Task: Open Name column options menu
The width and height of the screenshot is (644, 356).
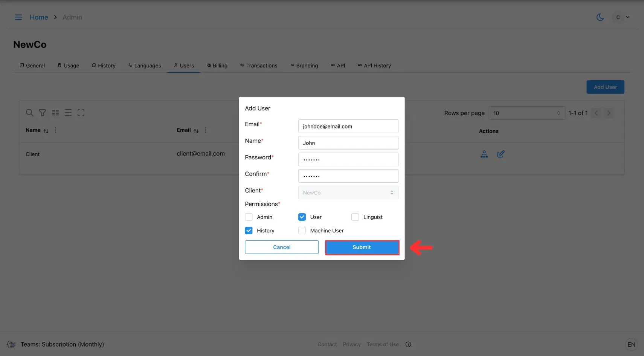Action: pos(55,130)
